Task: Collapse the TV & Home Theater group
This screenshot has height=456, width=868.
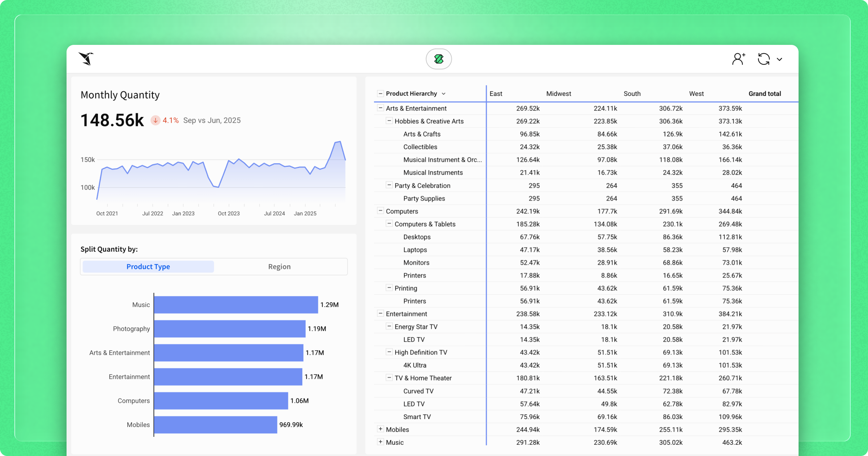Action: [x=389, y=377]
